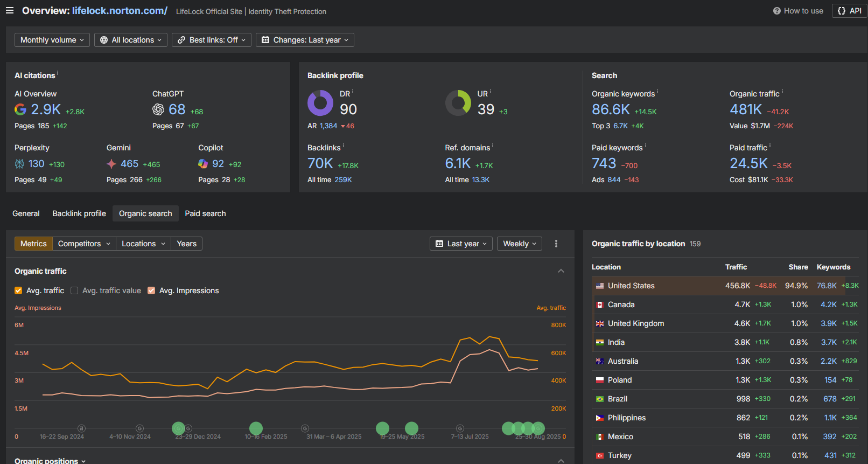Open the Weekly interval dropdown
The image size is (868, 464).
click(x=519, y=244)
